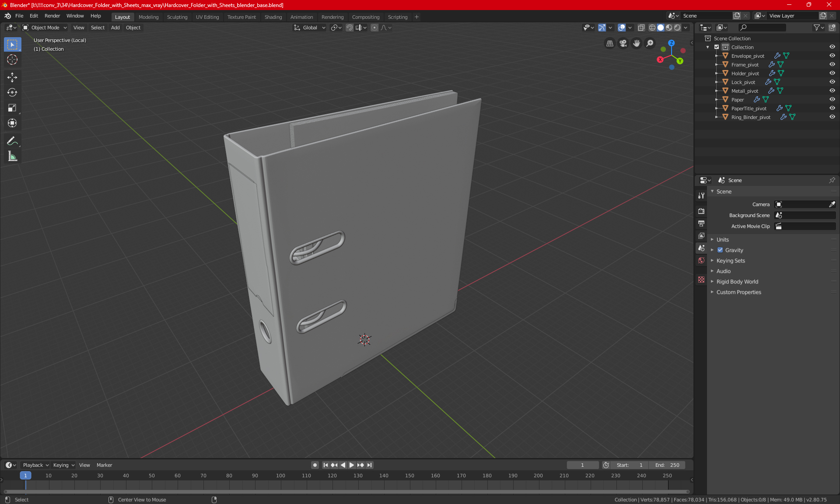Click the eyedropper next to Camera field
Image resolution: width=840 pixels, height=504 pixels.
pyautogui.click(x=832, y=204)
